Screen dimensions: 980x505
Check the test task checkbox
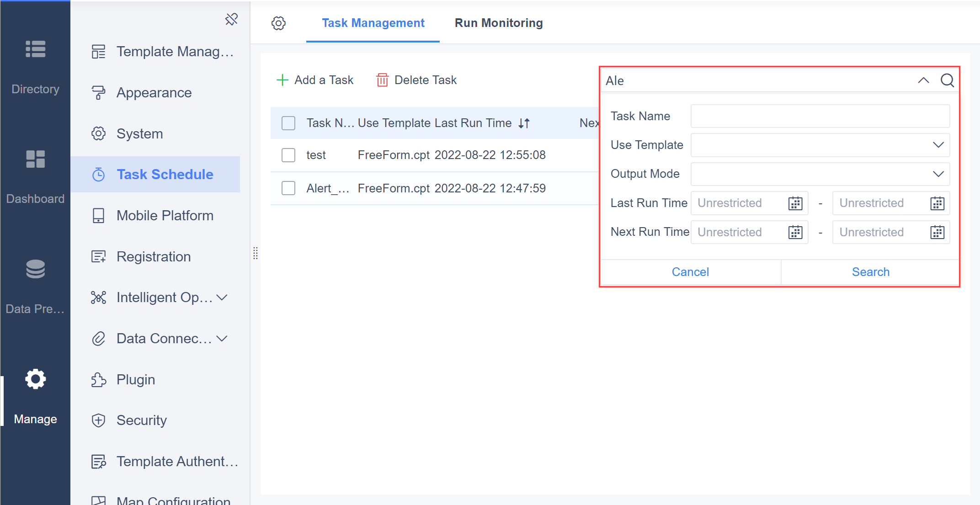(x=288, y=155)
